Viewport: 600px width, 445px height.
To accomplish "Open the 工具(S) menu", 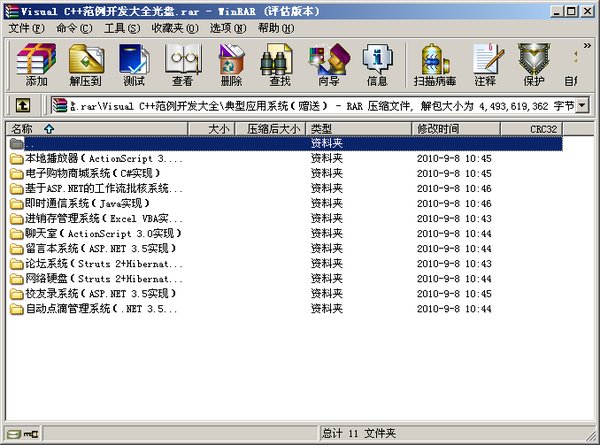I will pyautogui.click(x=122, y=28).
